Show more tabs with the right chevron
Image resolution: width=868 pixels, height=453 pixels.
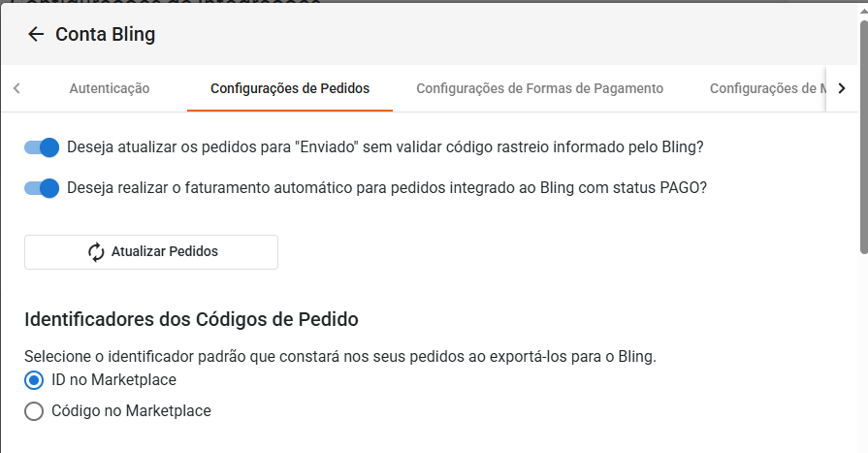coord(842,88)
